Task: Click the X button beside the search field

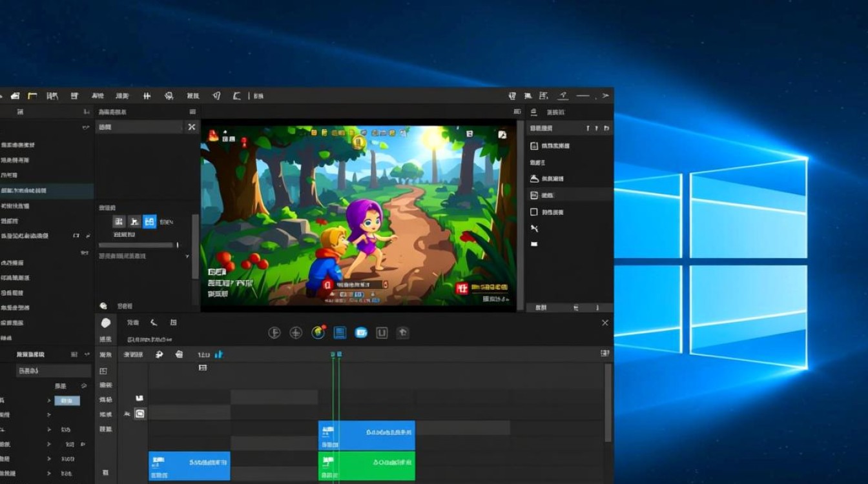Action: point(191,127)
